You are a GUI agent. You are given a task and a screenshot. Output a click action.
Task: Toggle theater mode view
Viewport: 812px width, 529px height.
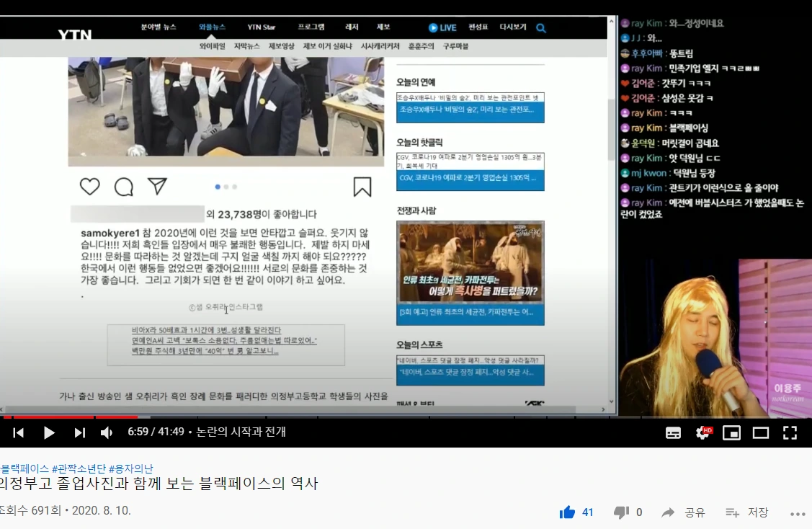coord(761,433)
